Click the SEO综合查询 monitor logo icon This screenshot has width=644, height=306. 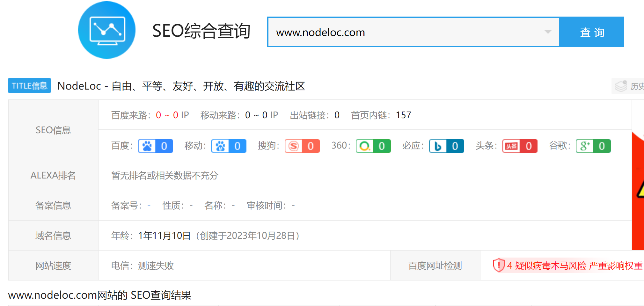(x=107, y=30)
